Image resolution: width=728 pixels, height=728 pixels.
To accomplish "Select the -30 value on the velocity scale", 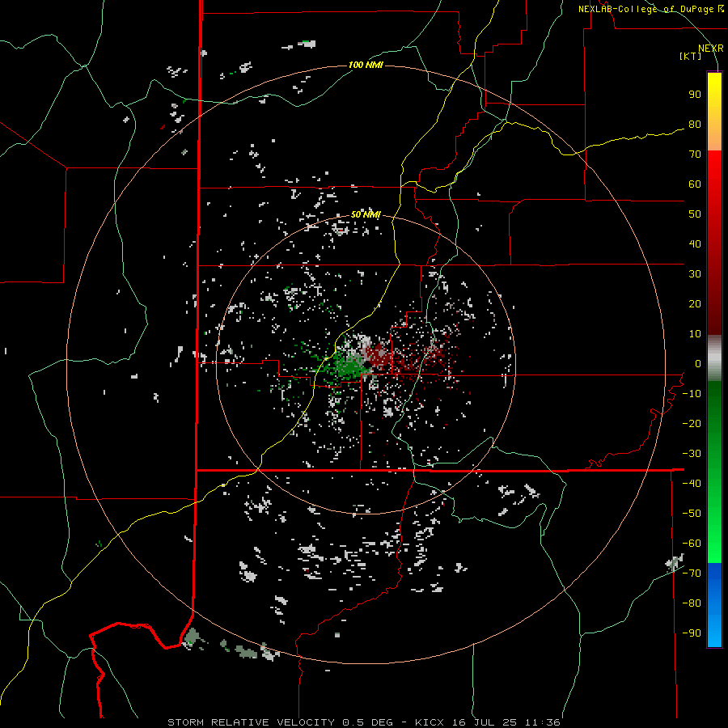I will (692, 454).
